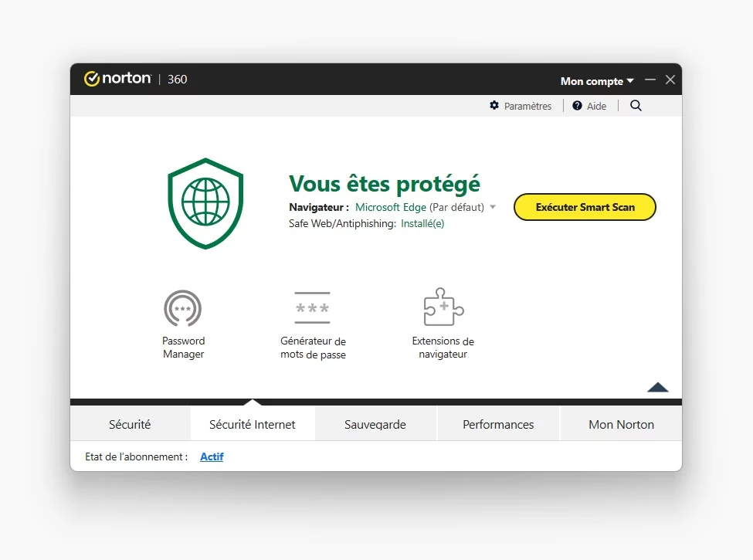
Task: Click the Vous êtes protégé heading
Action: tap(384, 184)
